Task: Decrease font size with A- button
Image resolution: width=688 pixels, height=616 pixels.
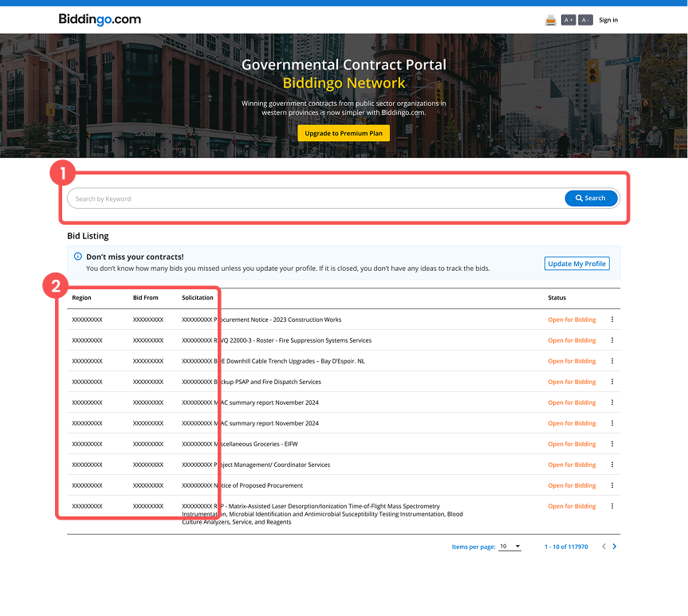Action: pyautogui.click(x=585, y=20)
